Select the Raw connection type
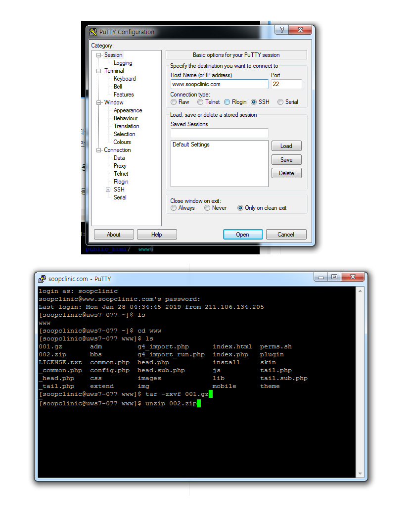Viewport: 410px width, 532px height. point(174,102)
